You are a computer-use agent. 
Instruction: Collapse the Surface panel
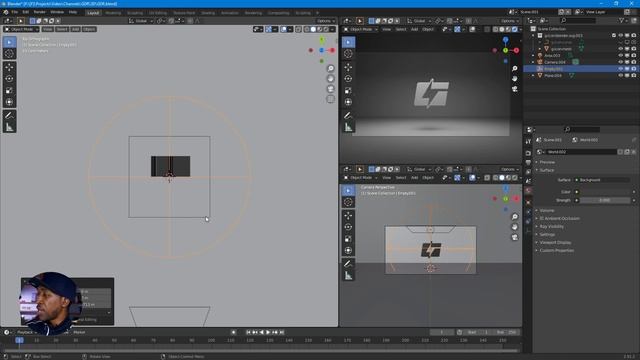[547, 170]
